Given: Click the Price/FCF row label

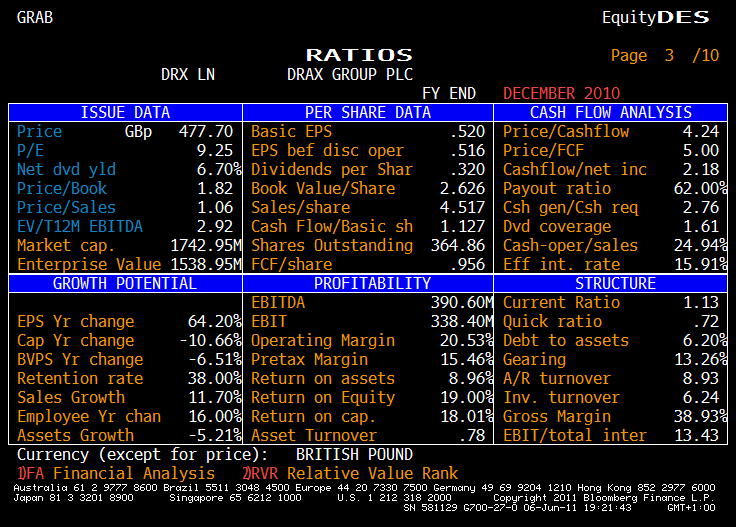Looking at the screenshot, I should pyautogui.click(x=544, y=150).
